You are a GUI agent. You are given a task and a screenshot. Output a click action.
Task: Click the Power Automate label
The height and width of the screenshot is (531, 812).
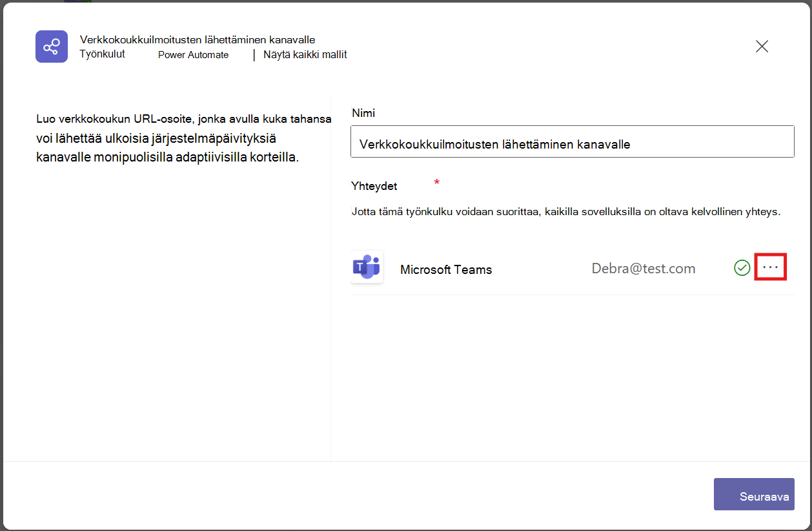pos(194,55)
